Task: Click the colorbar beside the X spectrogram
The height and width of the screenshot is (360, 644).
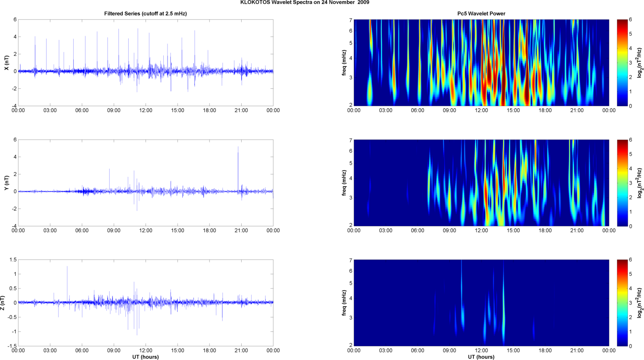Action: click(622, 63)
